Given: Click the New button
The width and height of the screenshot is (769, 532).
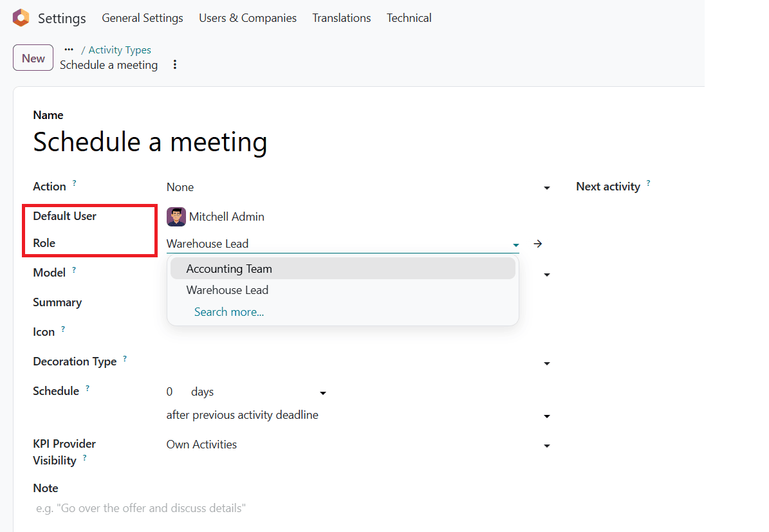Looking at the screenshot, I should click(33, 58).
